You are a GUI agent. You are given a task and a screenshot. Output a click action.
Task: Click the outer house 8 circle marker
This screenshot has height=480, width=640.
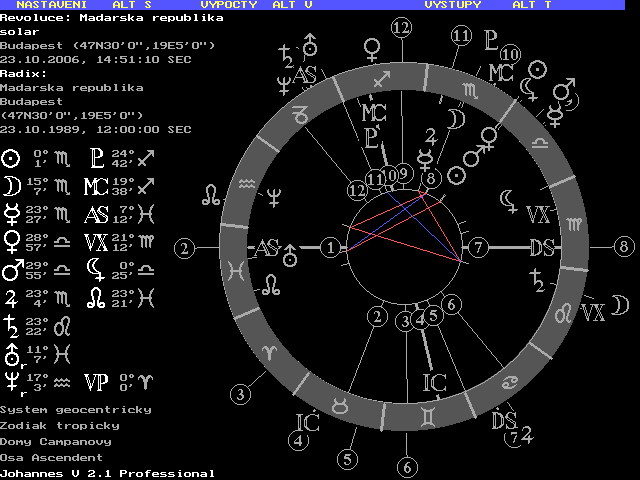point(625,247)
